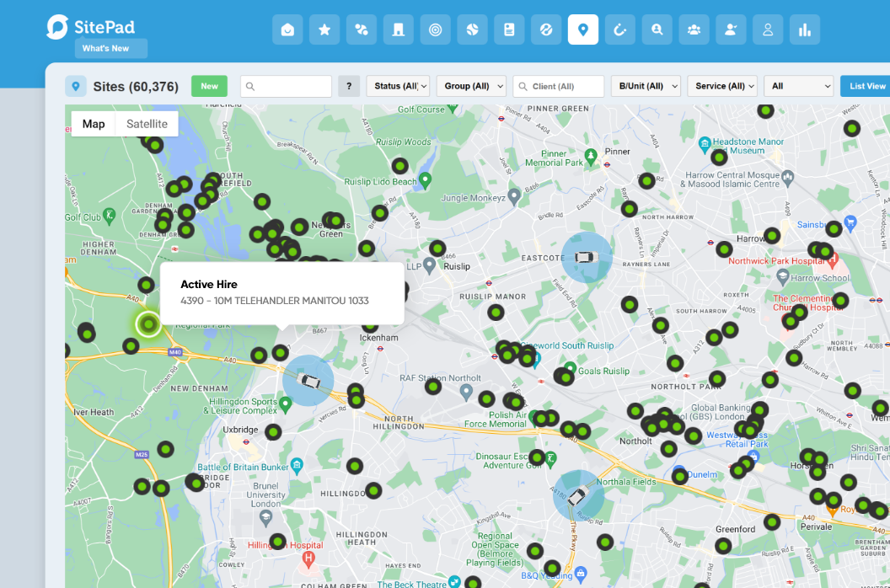The height and width of the screenshot is (588, 890).
Task: Click the SitePad logo
Action: coord(91,27)
